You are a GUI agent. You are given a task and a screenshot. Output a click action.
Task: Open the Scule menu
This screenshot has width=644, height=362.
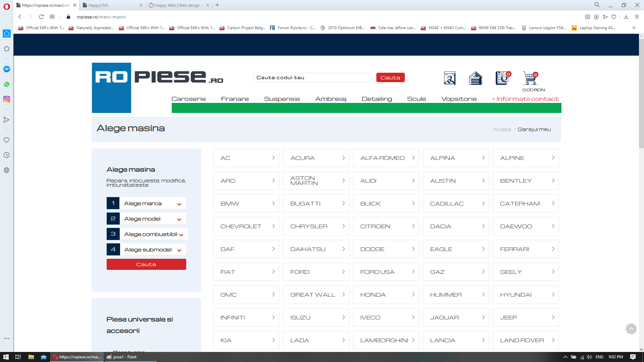(416, 99)
